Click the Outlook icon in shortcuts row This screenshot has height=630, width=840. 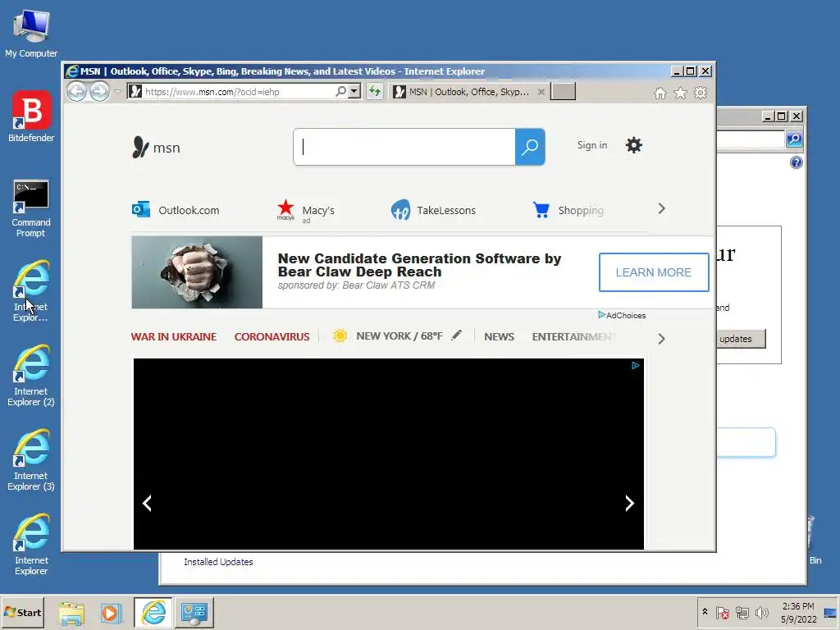pos(141,209)
